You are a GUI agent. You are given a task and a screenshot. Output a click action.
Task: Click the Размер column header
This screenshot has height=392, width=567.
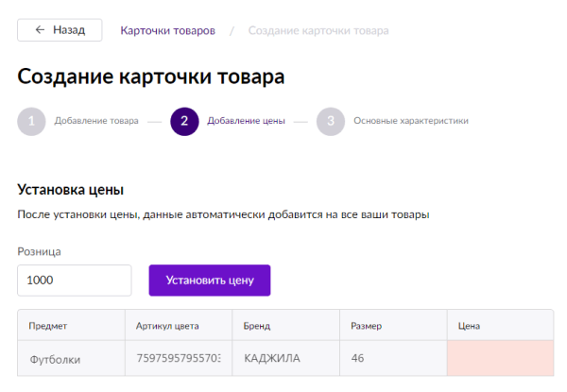(x=366, y=326)
